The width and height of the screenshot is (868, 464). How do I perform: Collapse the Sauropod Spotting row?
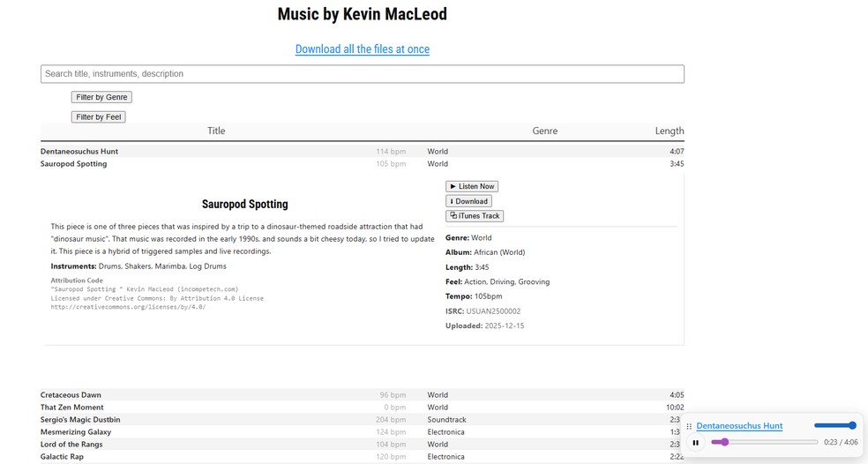(74, 164)
